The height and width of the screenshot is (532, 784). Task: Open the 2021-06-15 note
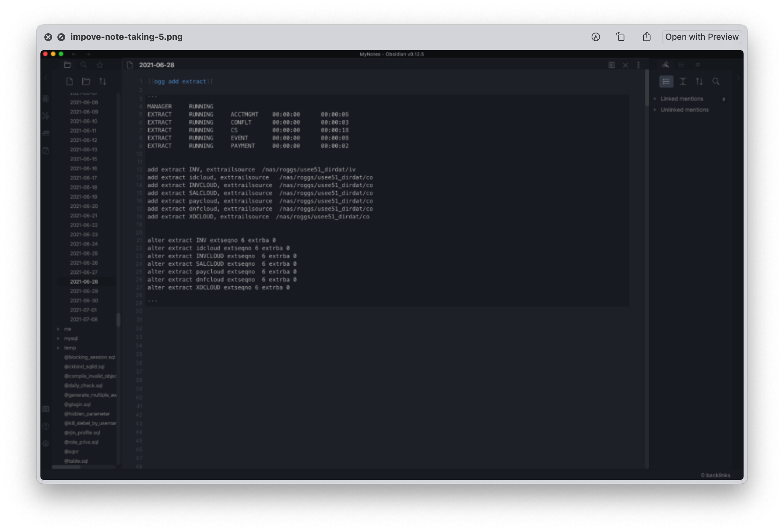(84, 159)
